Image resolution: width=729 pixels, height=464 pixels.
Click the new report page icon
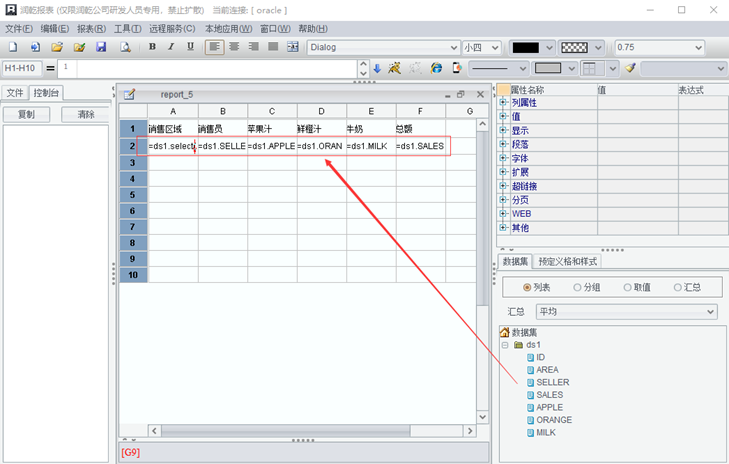click(x=13, y=47)
